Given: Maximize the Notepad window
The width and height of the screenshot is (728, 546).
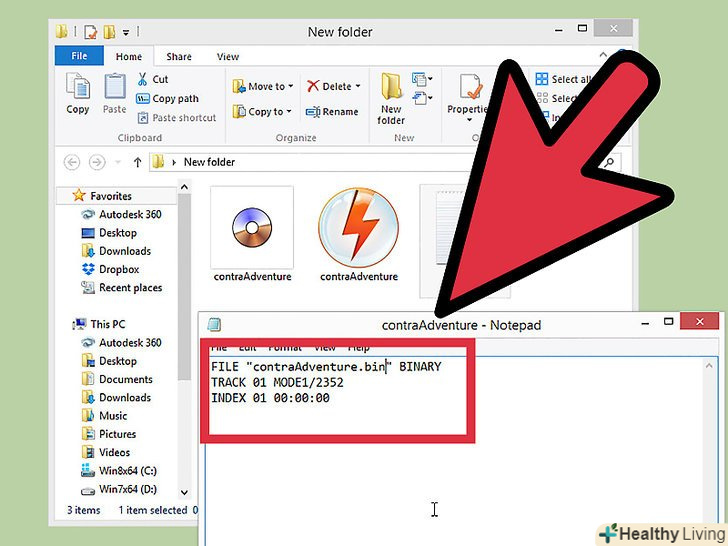Looking at the screenshot, I should coord(669,321).
